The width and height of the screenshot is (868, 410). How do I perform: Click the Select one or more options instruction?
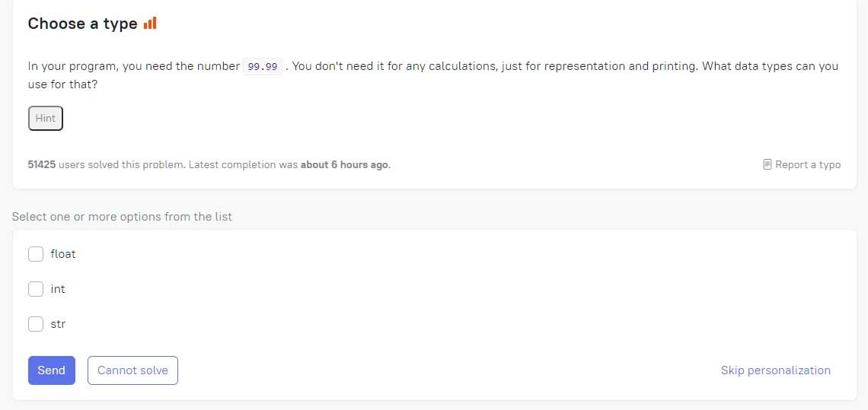[x=122, y=216]
